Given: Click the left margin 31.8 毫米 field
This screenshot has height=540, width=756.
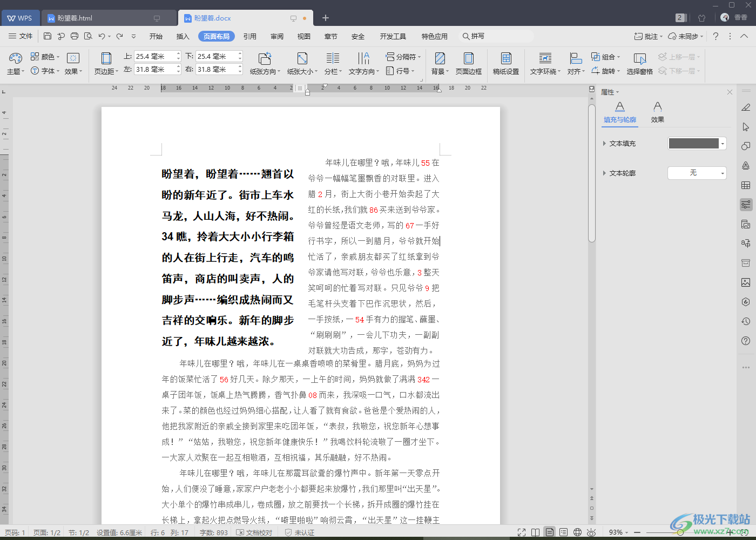Looking at the screenshot, I should [157, 69].
